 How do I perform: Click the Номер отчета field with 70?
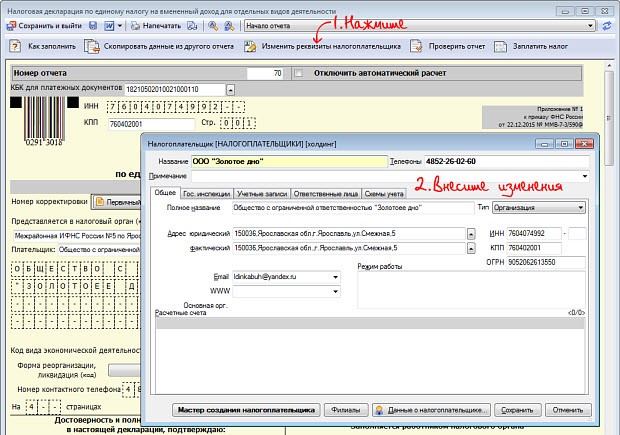(x=265, y=73)
